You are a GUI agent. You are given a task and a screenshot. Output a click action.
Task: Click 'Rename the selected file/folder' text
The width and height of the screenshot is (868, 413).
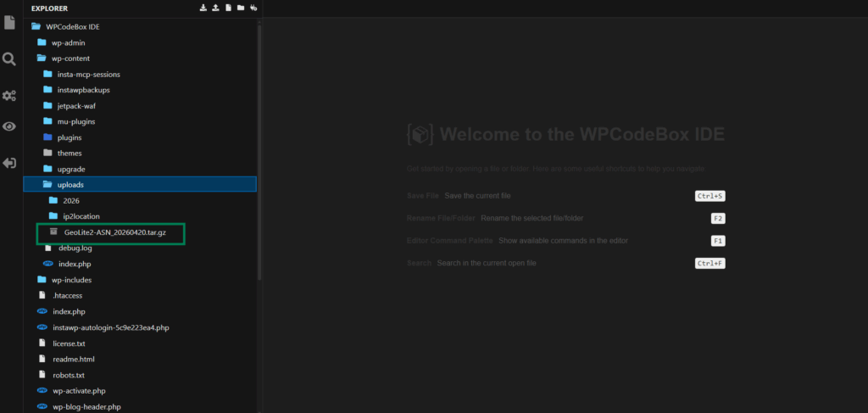(532, 218)
